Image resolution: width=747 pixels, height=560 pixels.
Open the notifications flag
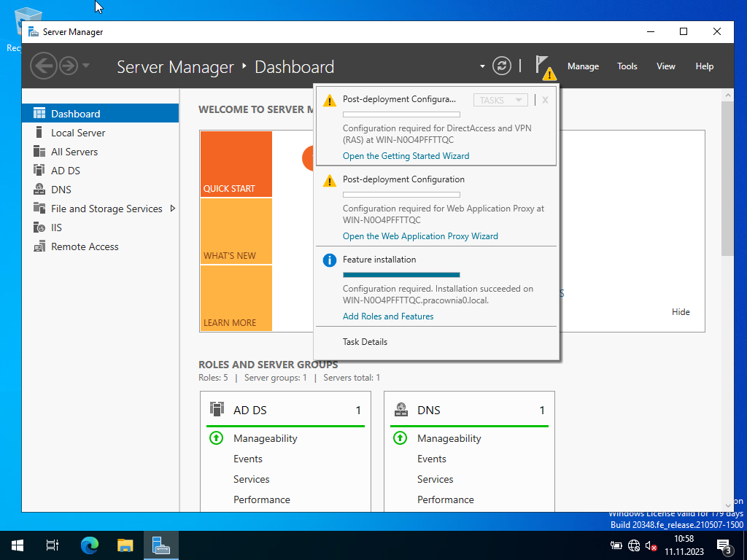545,67
